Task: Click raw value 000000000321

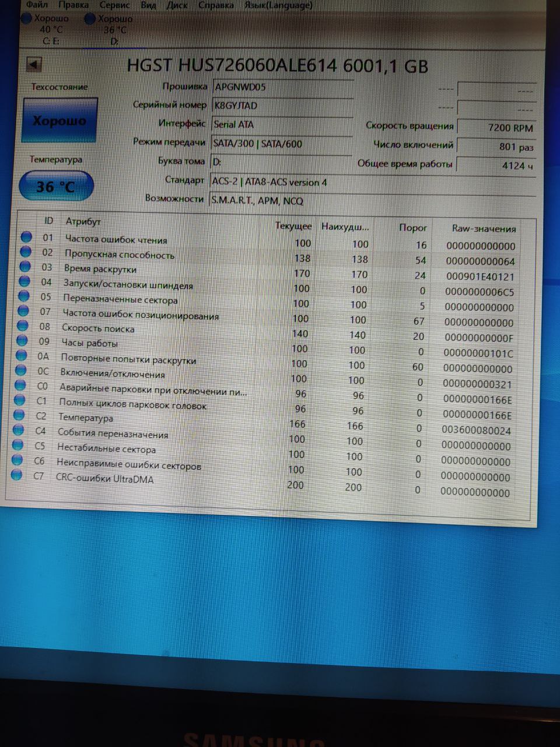Action: pos(477,385)
